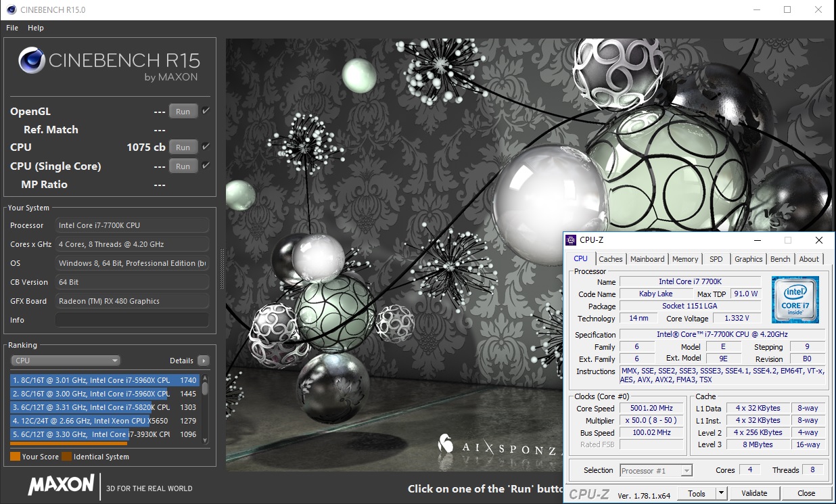Click the CPU score 1075 cb
836x504 pixels.
(146, 147)
